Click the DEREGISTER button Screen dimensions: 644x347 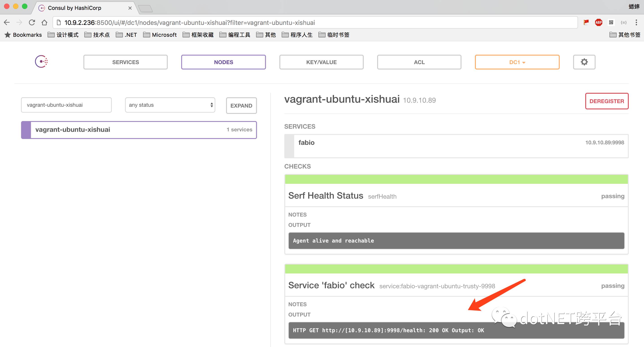tap(607, 101)
